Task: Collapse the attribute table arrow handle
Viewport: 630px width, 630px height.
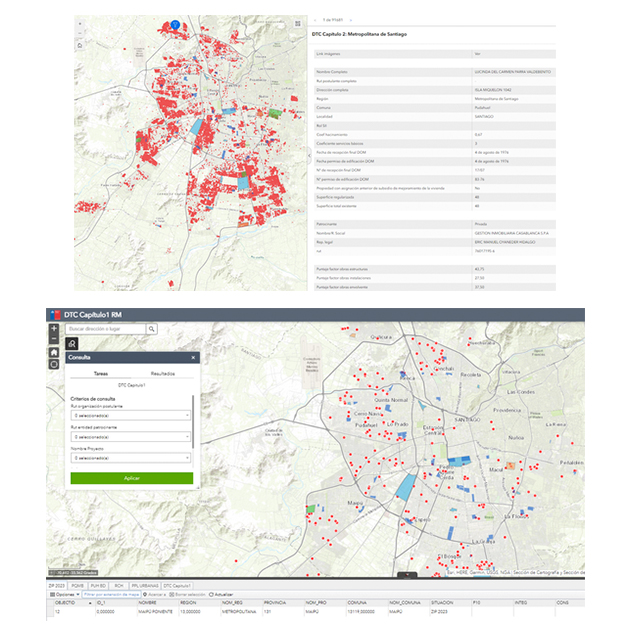Action: (406, 576)
